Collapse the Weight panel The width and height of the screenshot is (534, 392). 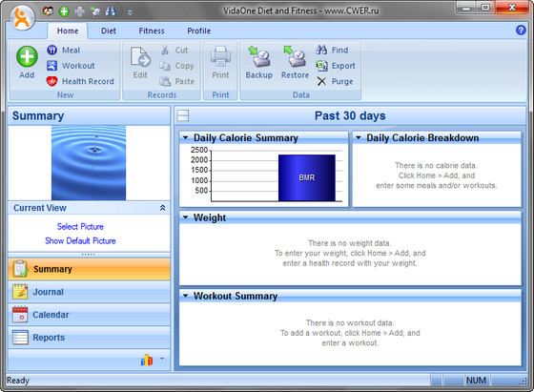pyautogui.click(x=186, y=217)
